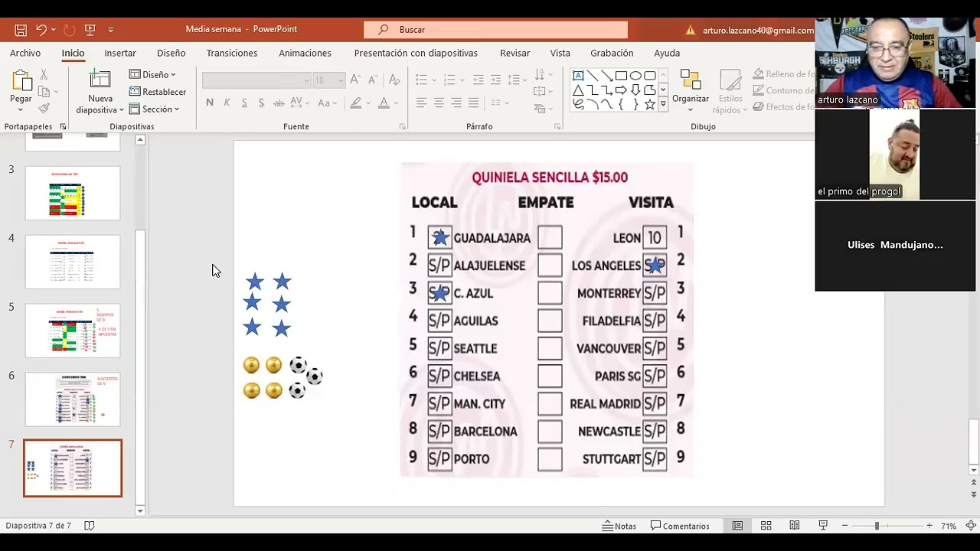Zoom in with the plus button
980x551 pixels.
pos(929,526)
